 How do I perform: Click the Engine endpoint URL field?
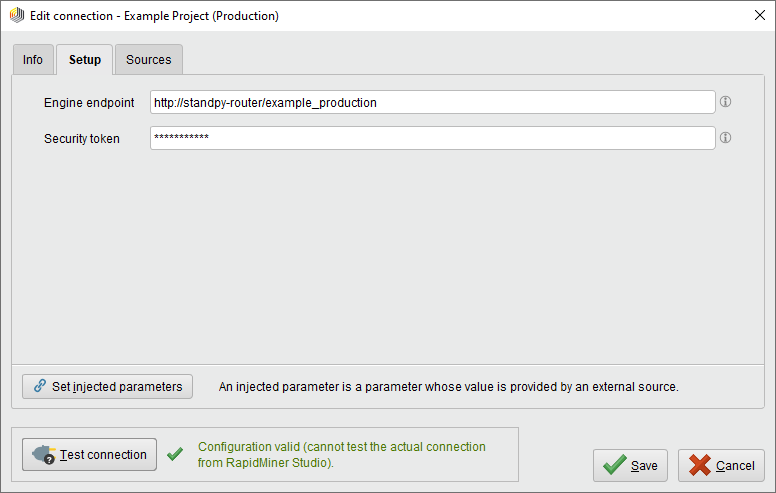432,102
